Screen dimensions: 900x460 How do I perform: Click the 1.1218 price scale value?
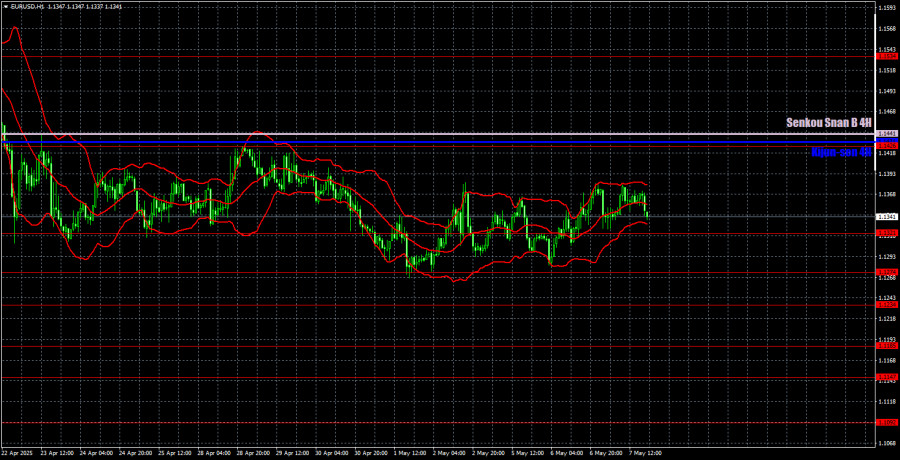point(887,318)
